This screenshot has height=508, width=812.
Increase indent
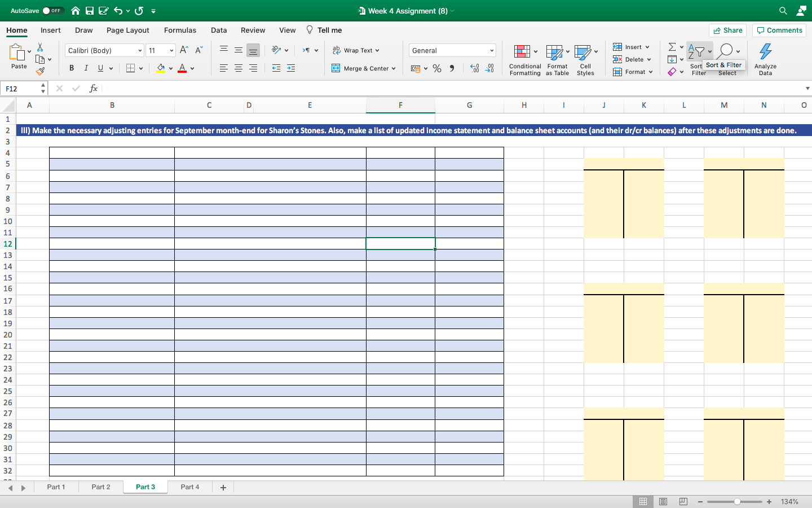pyautogui.click(x=291, y=68)
